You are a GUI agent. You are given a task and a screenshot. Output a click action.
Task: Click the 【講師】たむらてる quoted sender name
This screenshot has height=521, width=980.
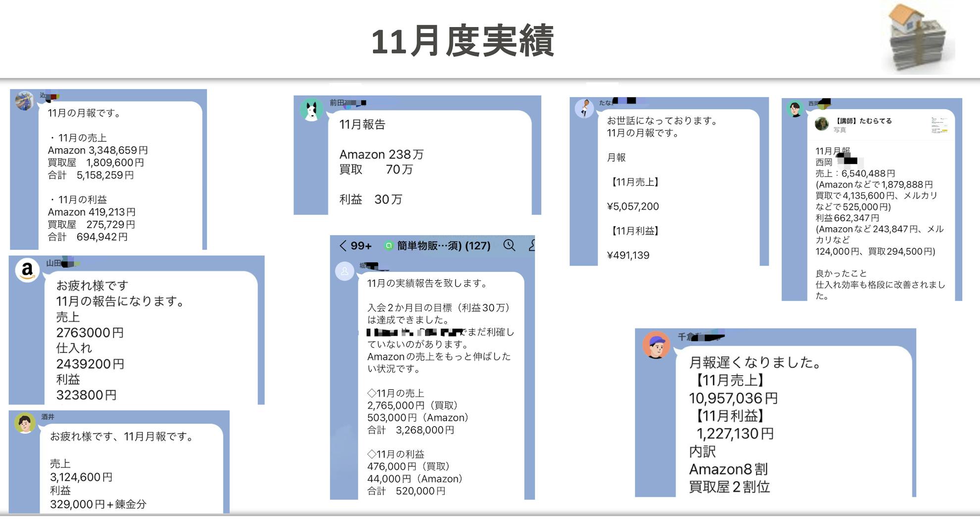pos(864,121)
